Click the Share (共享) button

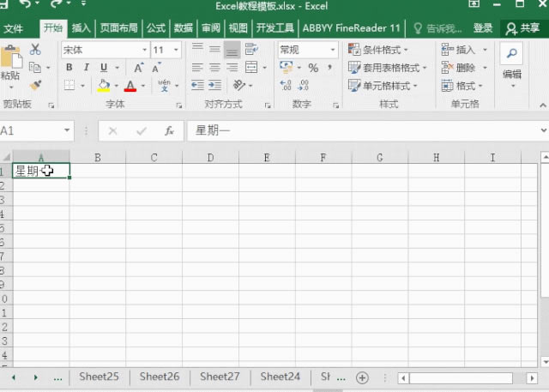(x=522, y=28)
